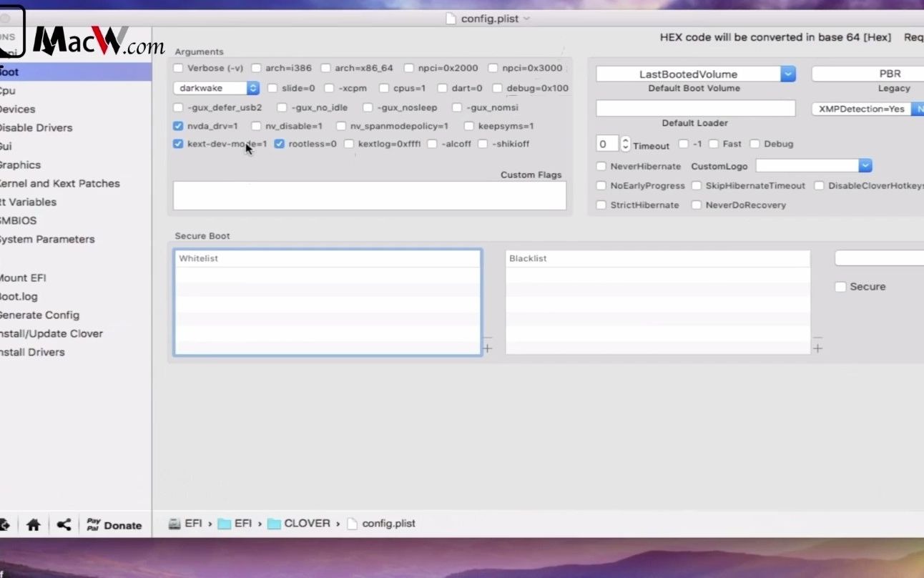Enable Timeout -1 checkbox
924x578 pixels.
click(683, 144)
